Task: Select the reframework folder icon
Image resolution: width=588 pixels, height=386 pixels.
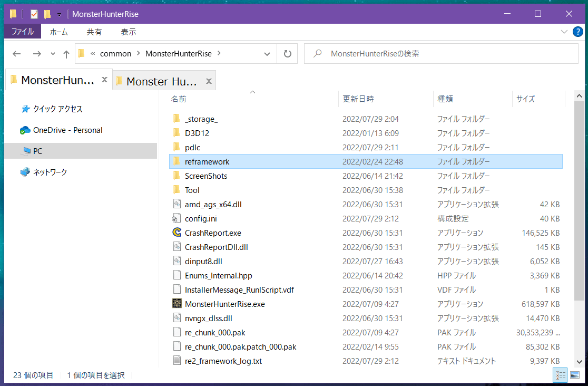Action: pos(177,161)
